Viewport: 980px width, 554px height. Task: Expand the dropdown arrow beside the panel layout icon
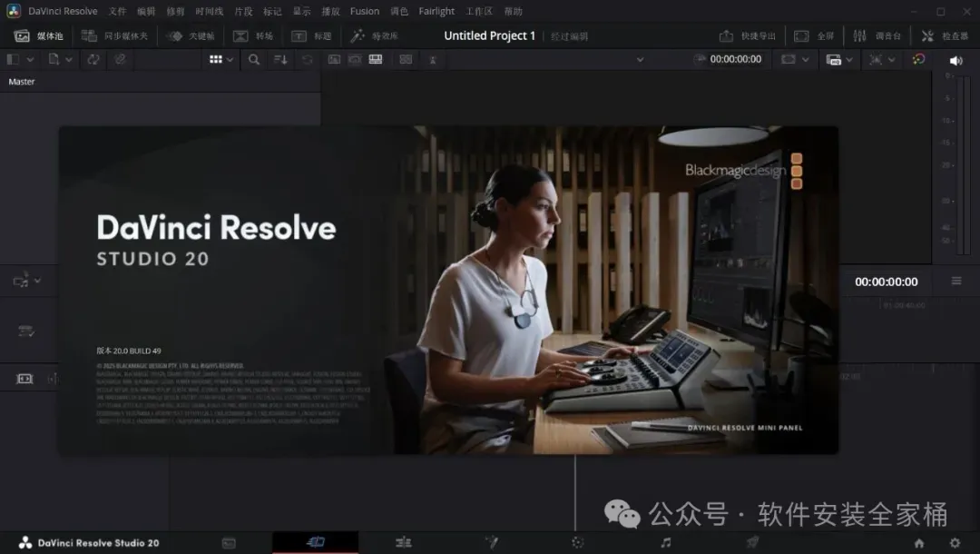29,59
